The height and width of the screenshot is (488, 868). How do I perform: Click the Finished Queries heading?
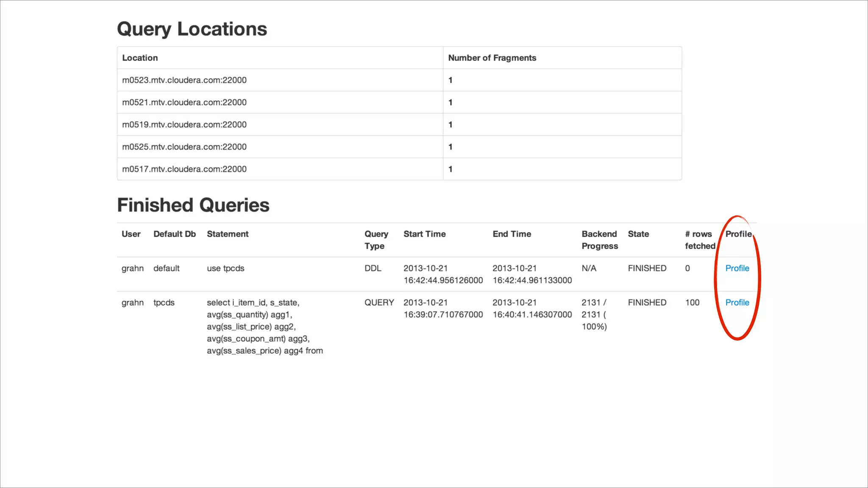pyautogui.click(x=193, y=205)
